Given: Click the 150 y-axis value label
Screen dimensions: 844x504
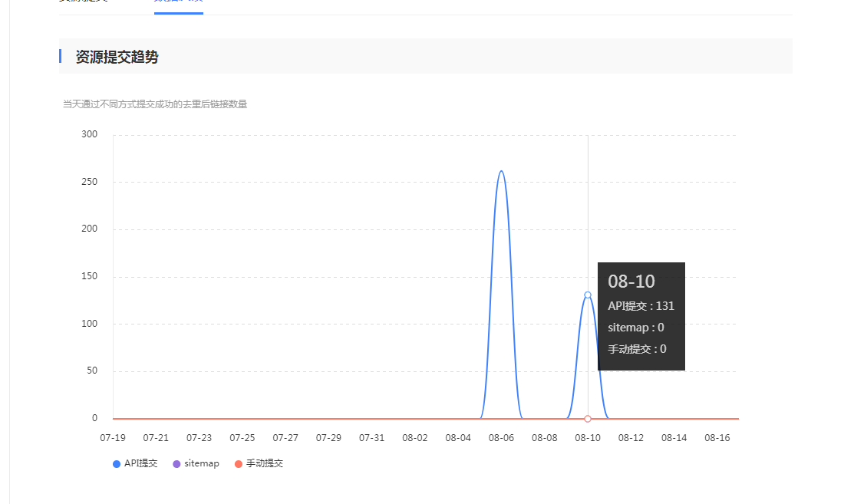Looking at the screenshot, I should coord(90,276).
